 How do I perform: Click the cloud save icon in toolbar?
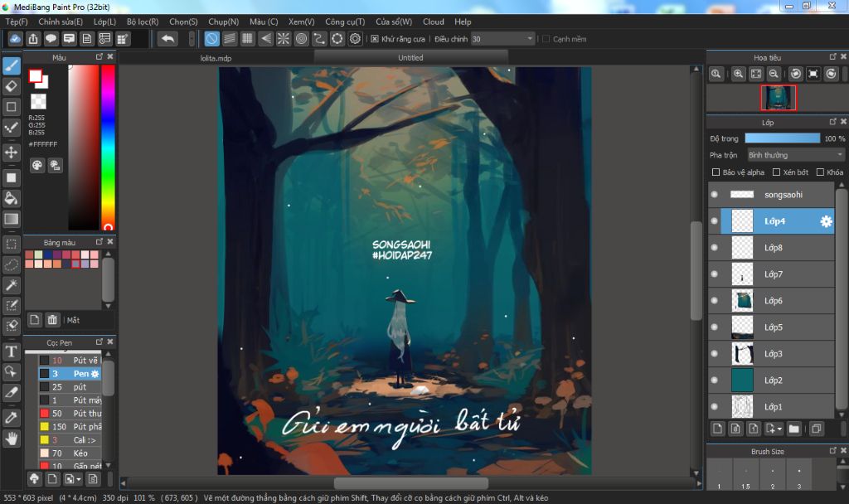(x=15, y=38)
